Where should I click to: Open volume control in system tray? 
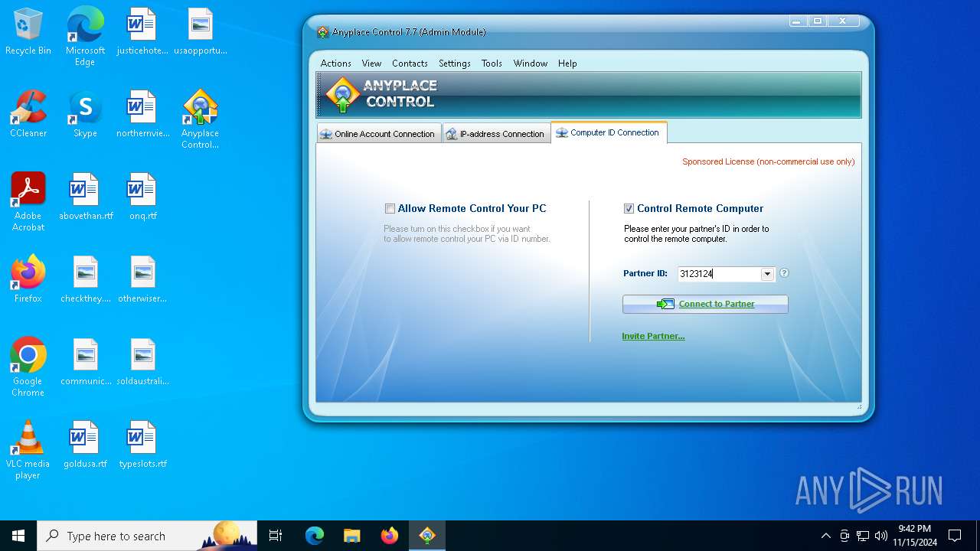881,536
